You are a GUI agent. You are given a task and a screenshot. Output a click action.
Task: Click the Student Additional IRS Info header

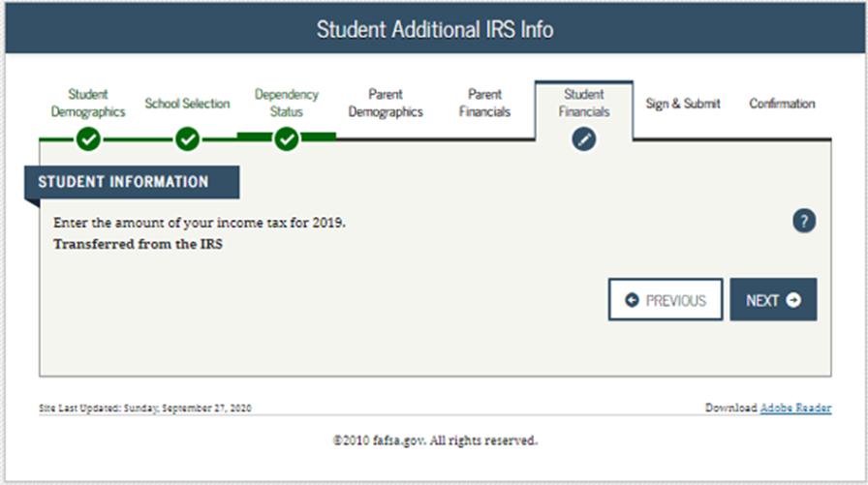click(x=435, y=29)
